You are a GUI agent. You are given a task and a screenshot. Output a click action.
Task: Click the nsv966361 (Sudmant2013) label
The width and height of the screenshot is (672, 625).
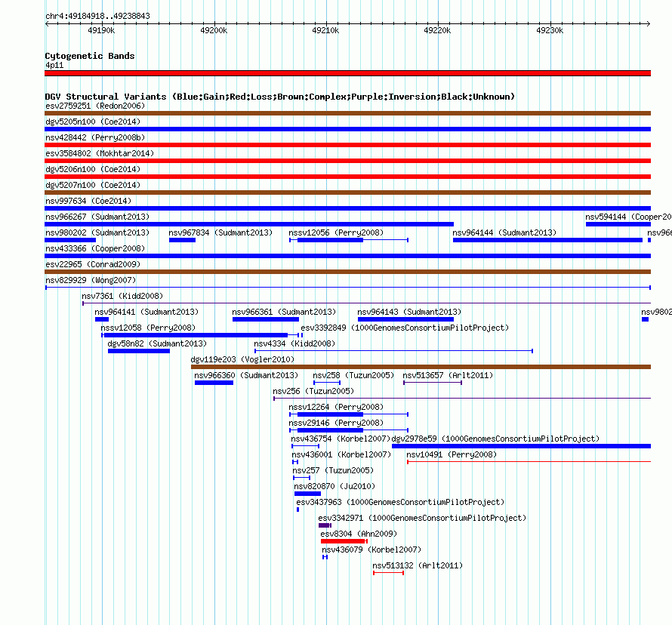point(284,312)
